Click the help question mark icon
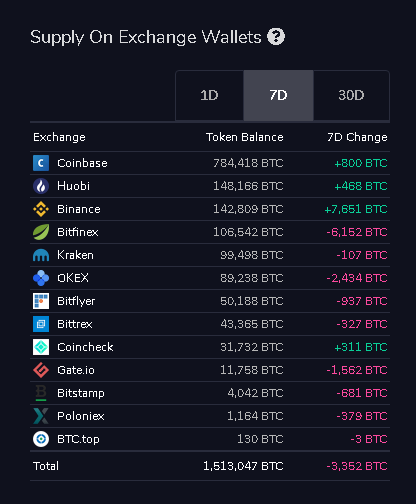The width and height of the screenshot is (416, 504). pyautogui.click(x=276, y=36)
